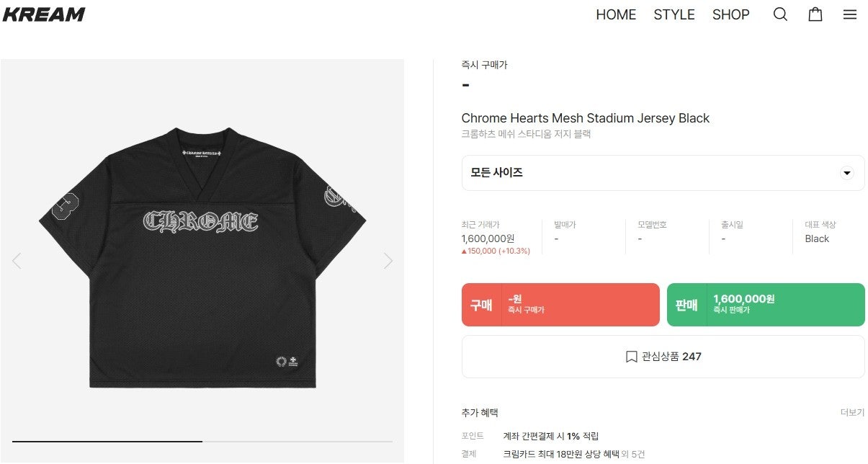Expand 추가 혜택 with the 더보기 link
Screen dimensions: 868x464
(x=853, y=411)
